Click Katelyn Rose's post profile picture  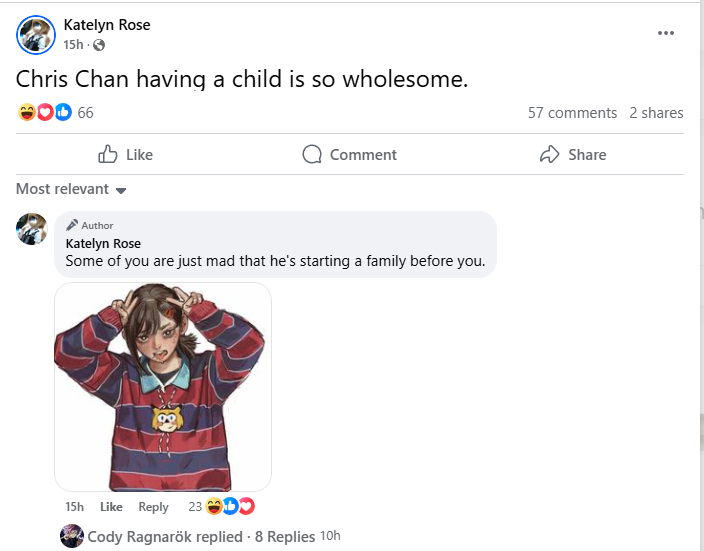[x=36, y=34]
